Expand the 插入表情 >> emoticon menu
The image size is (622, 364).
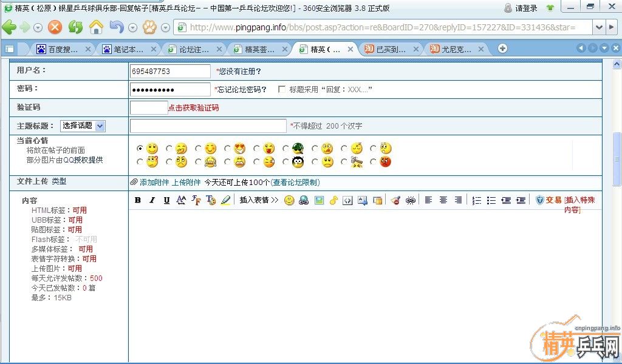[x=259, y=200]
